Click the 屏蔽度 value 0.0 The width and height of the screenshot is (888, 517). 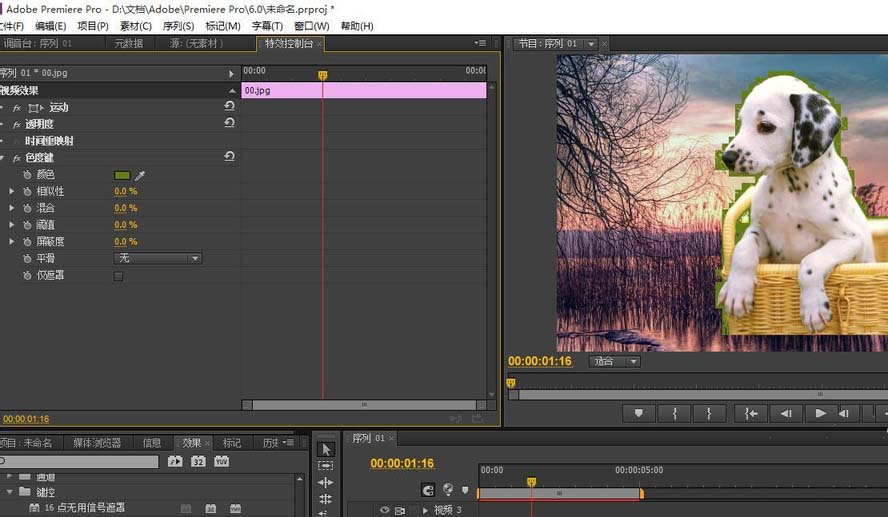[x=120, y=242]
